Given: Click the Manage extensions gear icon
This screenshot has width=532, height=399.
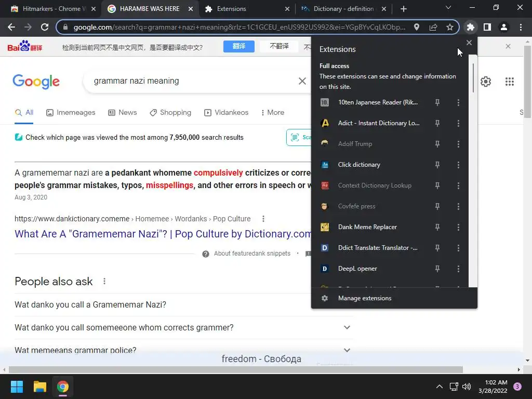Looking at the screenshot, I should click(325, 298).
